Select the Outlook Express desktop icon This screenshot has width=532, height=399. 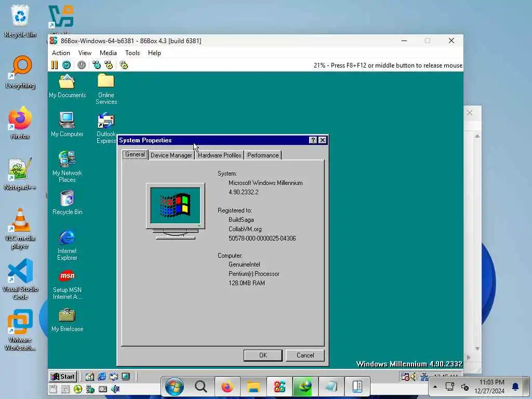[x=106, y=128]
